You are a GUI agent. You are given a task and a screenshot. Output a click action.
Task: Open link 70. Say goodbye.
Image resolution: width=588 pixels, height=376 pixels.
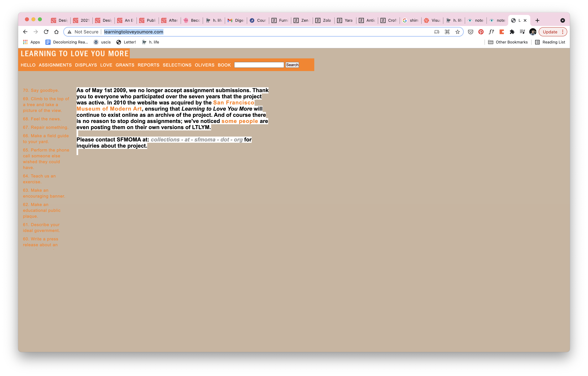[x=41, y=90]
